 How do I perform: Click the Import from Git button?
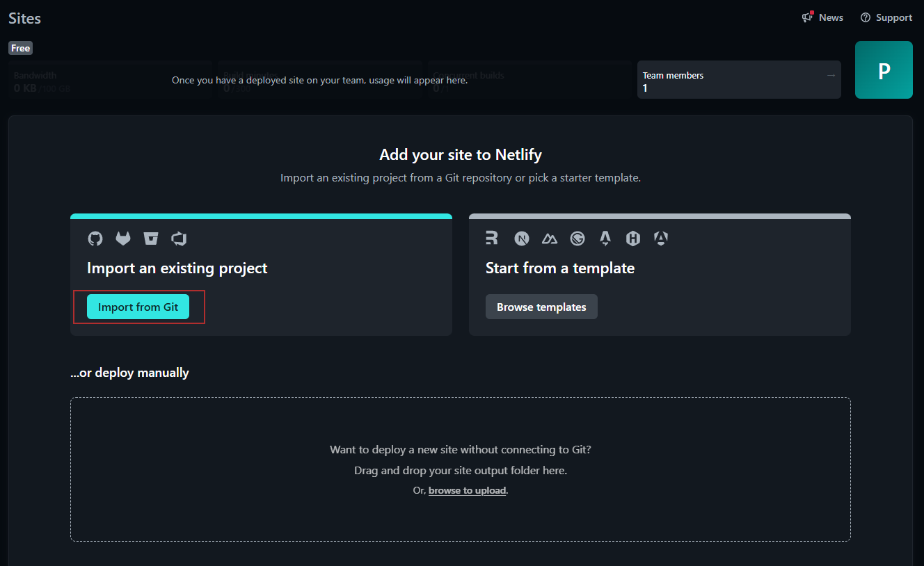(138, 307)
